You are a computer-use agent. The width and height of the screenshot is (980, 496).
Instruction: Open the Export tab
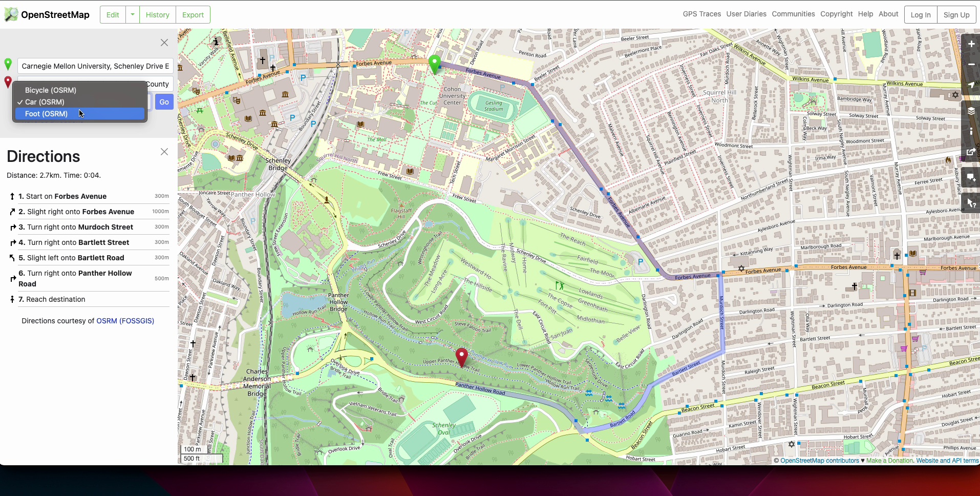(193, 15)
